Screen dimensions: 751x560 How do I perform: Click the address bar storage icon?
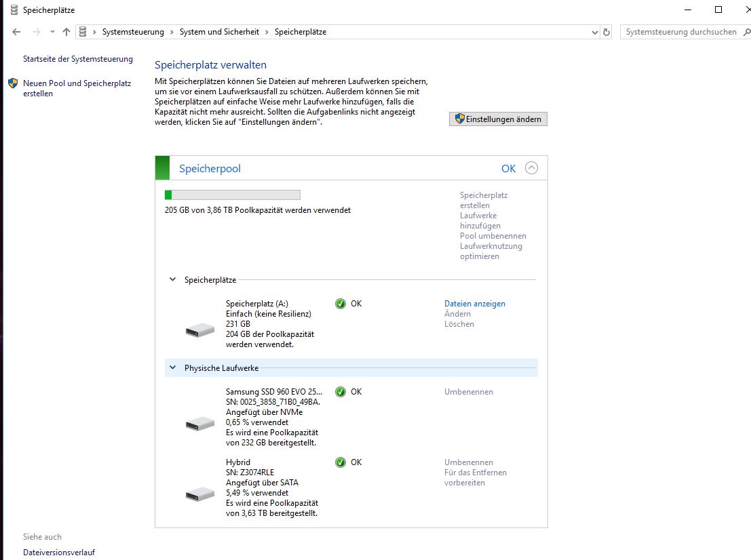(83, 32)
